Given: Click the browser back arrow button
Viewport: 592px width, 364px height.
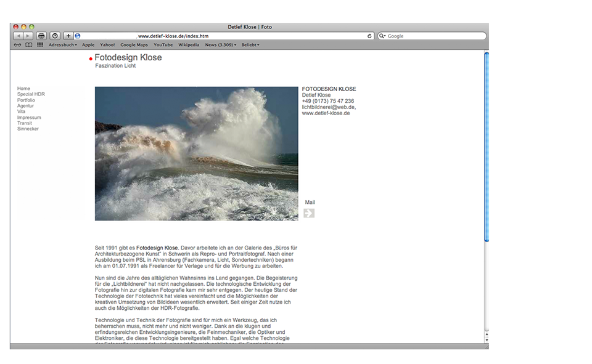Looking at the screenshot, I should pyautogui.click(x=18, y=36).
